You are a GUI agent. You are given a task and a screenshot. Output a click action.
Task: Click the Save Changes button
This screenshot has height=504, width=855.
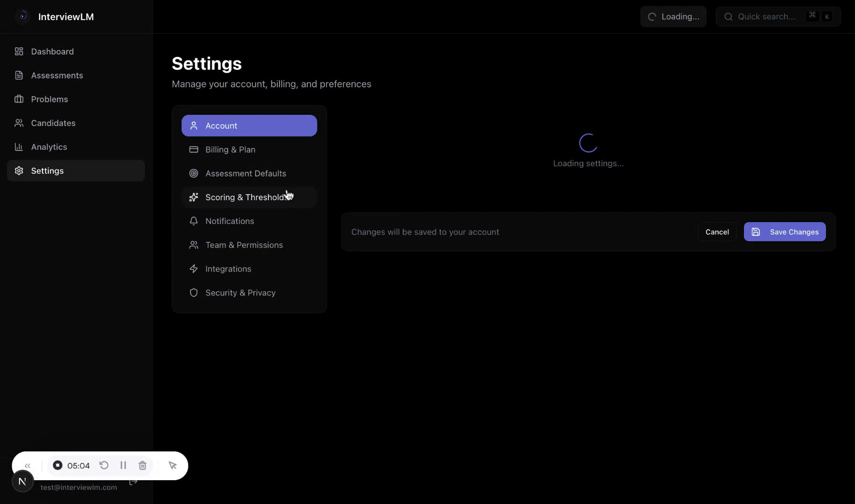(785, 232)
